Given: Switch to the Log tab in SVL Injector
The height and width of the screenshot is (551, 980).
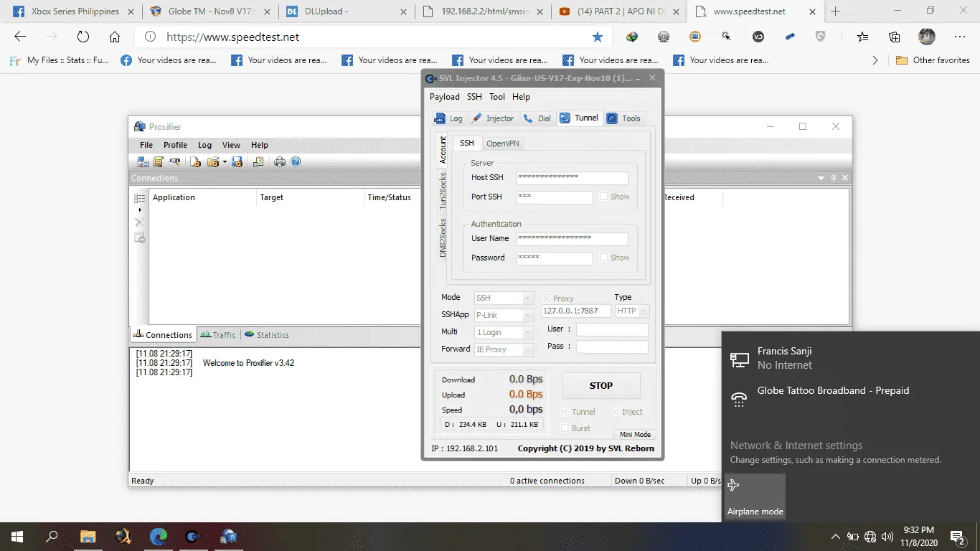Looking at the screenshot, I should tap(449, 118).
